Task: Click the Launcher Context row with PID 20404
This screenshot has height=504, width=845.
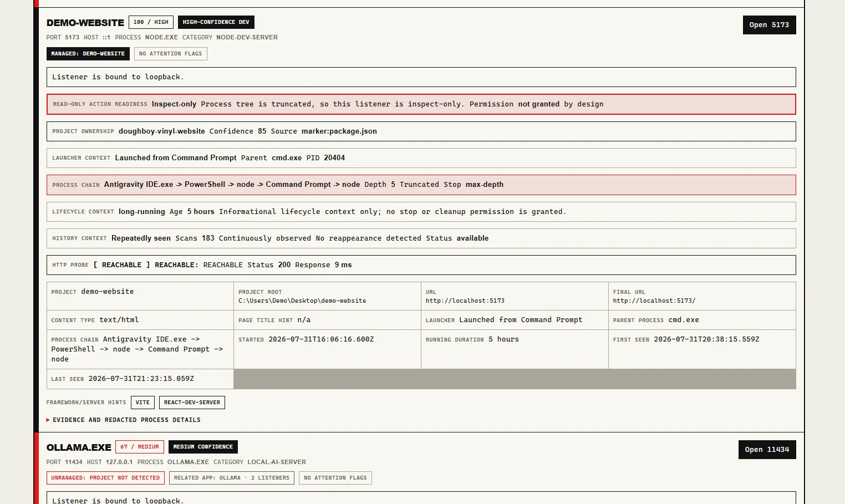Action: 421,158
